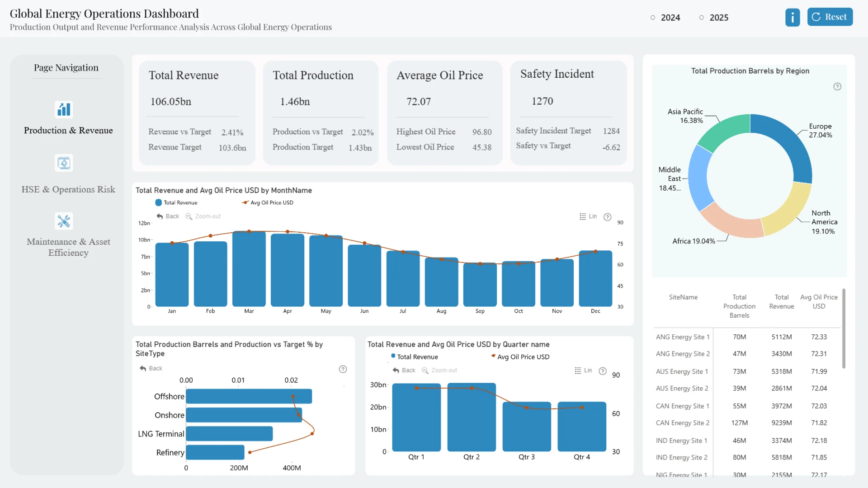This screenshot has height=488, width=868.
Task: Toggle Total Revenue legend on monthly chart
Action: 176,202
